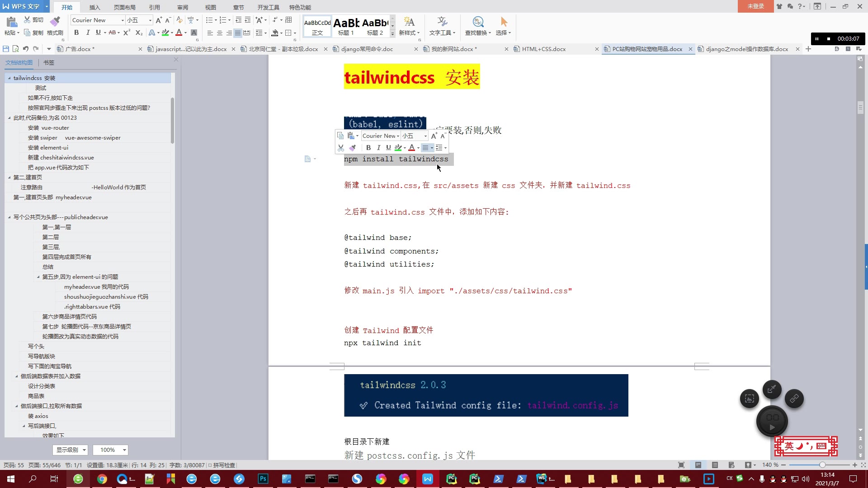Viewport: 868px width, 488px height.
Task: Select the 开始 ribbon tab
Action: [67, 7]
